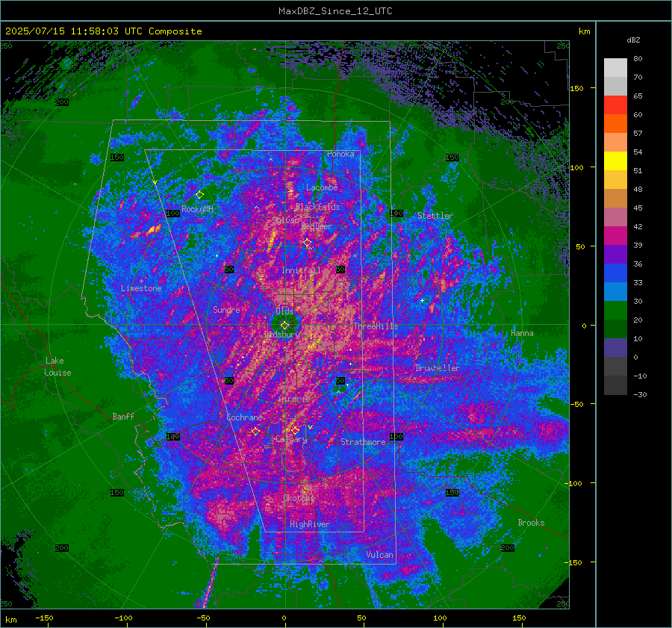Click the Lake Louise label
Viewport: 672px width, 628px height.
tap(57, 367)
